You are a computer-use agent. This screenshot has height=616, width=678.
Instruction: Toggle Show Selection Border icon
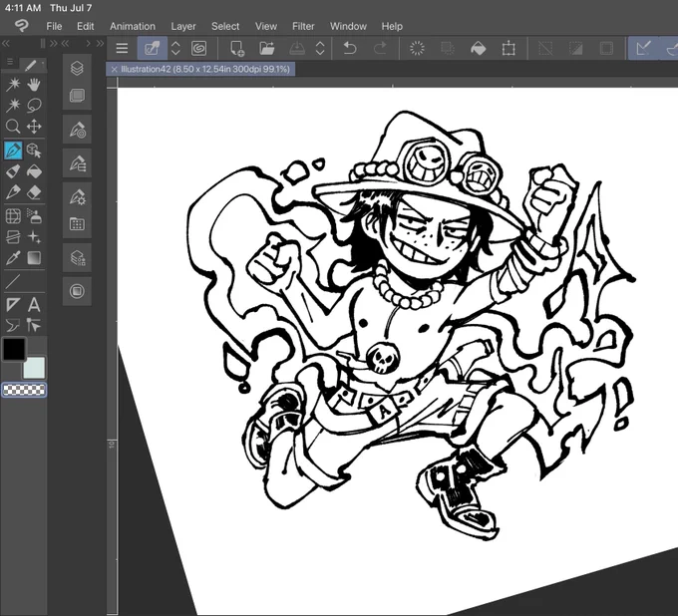coord(606,48)
